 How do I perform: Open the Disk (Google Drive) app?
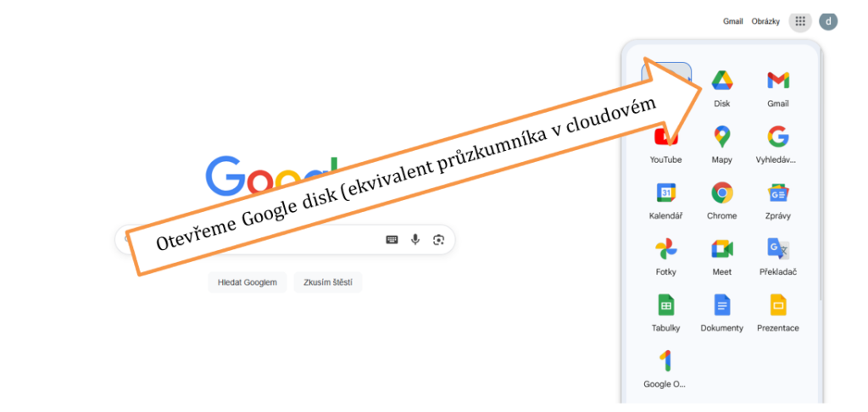click(722, 88)
